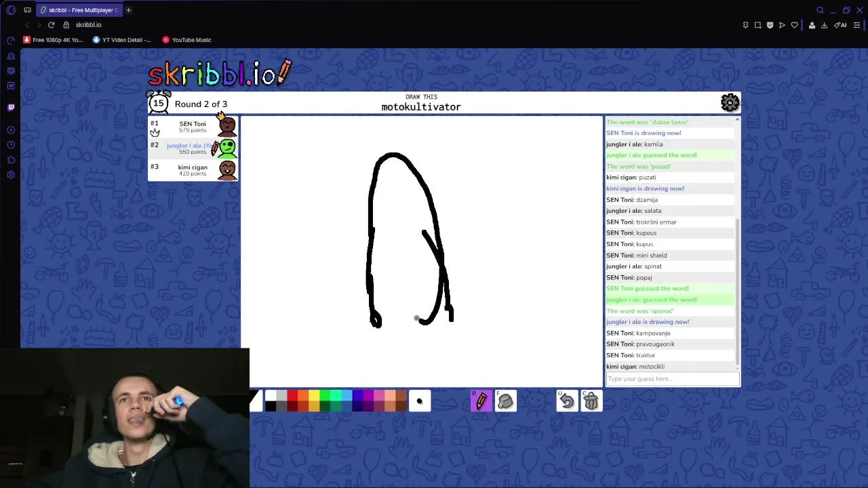This screenshot has width=868, height=488.
Task: Add page to bookmarks heart icon
Action: pyautogui.click(x=794, y=25)
